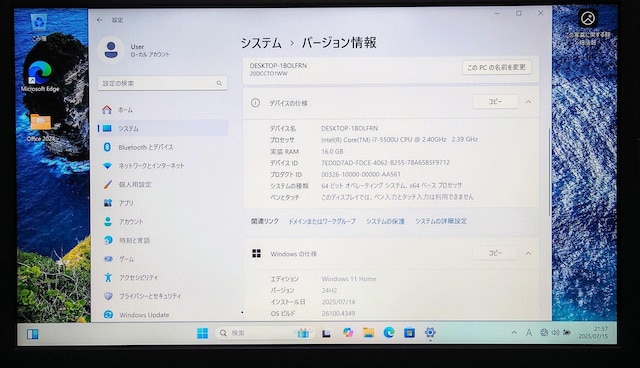Launch Copilot from the taskbar
This screenshot has width=640, height=368.
[x=348, y=333]
